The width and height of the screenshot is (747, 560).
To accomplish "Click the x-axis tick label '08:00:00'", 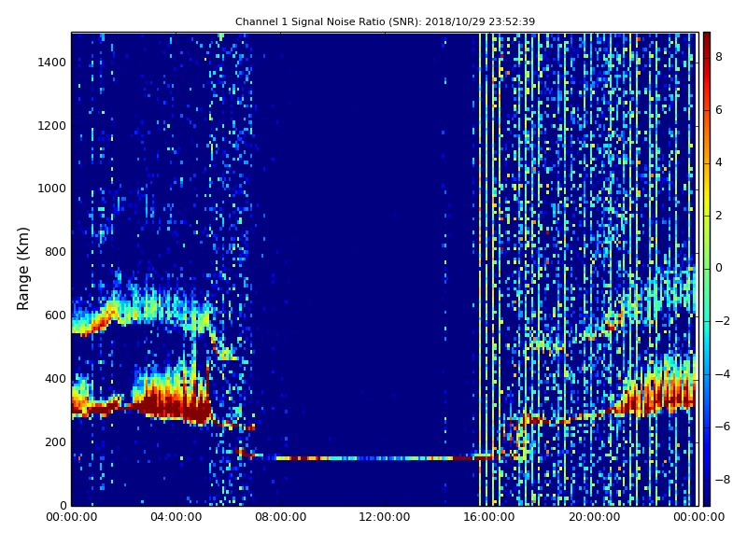I will point(281,517).
